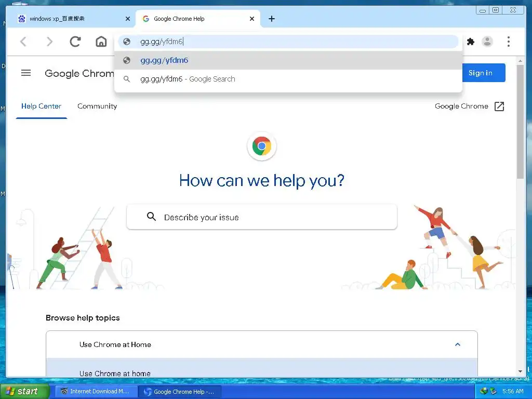Focus the Describe your issue search box
The height and width of the screenshot is (399, 532).
(x=262, y=217)
